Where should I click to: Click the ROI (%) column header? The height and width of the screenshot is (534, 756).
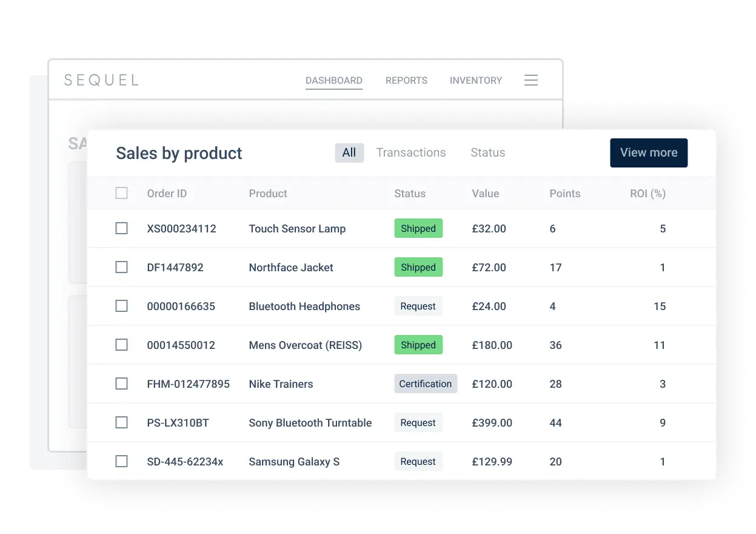tap(647, 193)
